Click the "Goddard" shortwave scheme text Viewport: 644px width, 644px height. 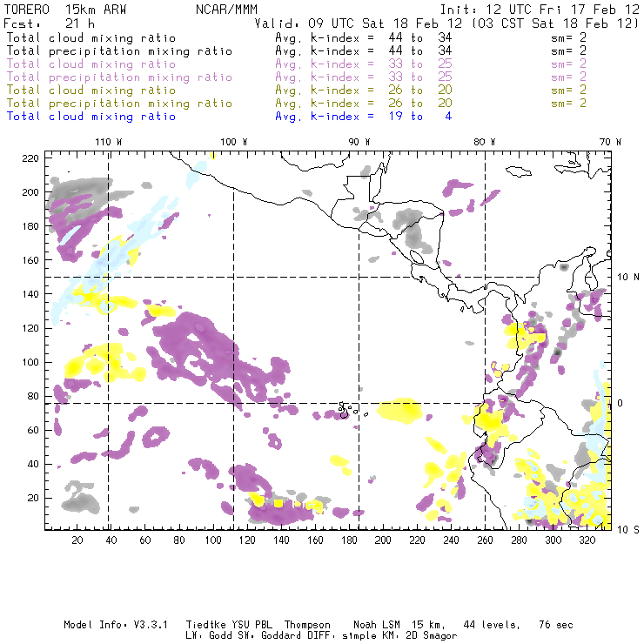coord(281,635)
